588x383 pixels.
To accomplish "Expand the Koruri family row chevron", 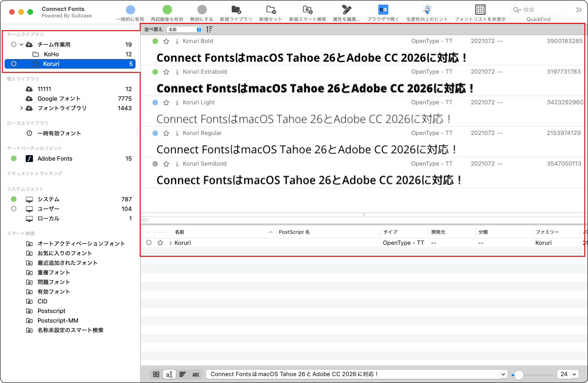I will 170,243.
